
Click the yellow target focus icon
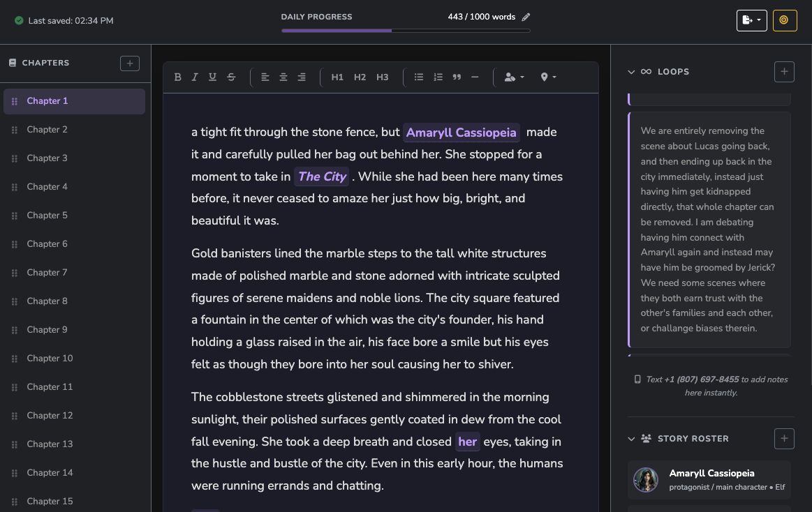tap(784, 20)
